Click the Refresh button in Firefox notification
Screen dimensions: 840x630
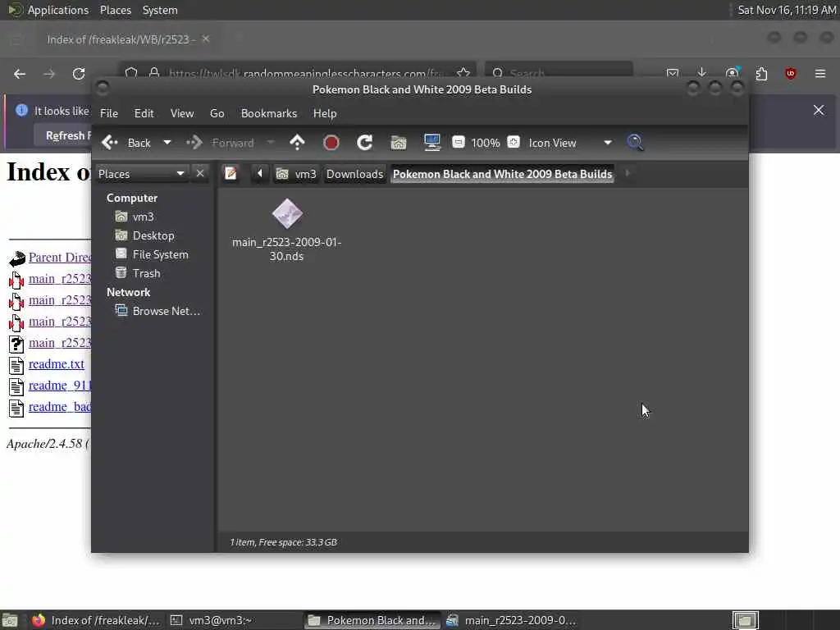click(x=63, y=135)
